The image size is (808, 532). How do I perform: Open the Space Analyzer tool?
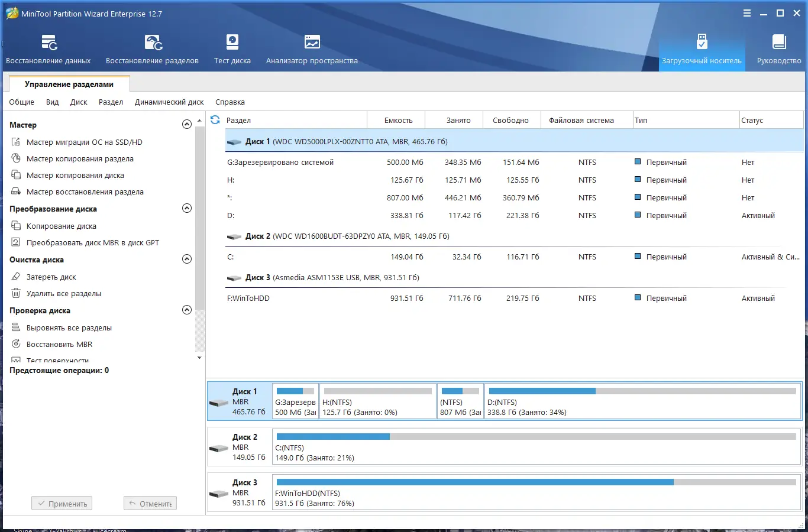coord(312,43)
